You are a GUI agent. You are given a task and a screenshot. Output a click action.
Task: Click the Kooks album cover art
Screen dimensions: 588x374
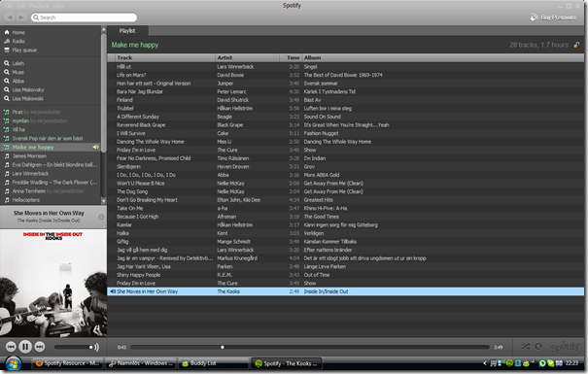pyautogui.click(x=53, y=284)
